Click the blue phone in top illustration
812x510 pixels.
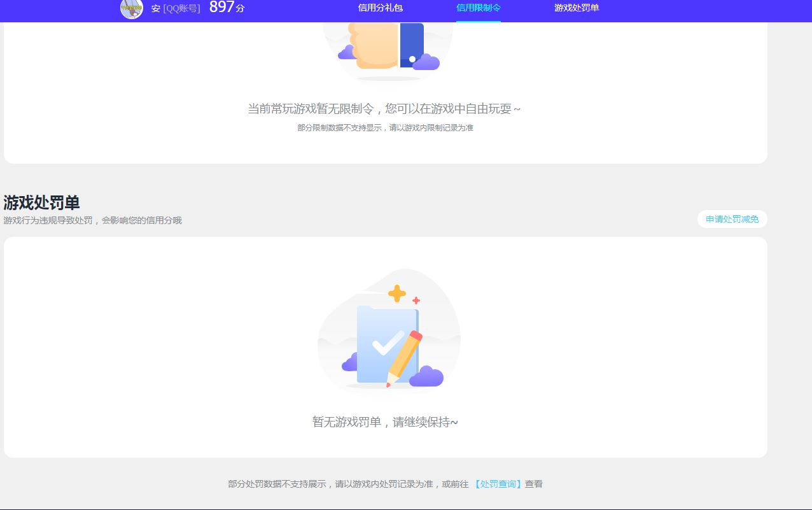coord(412,45)
